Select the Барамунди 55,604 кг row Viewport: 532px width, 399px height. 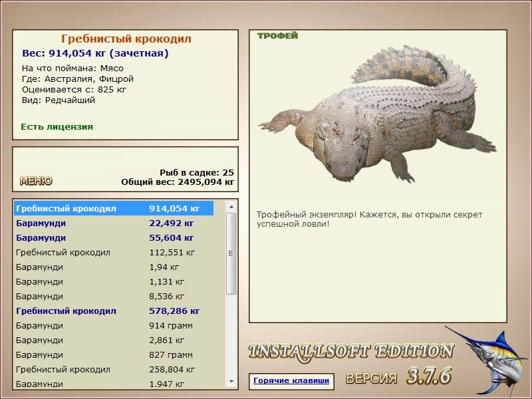pos(114,238)
